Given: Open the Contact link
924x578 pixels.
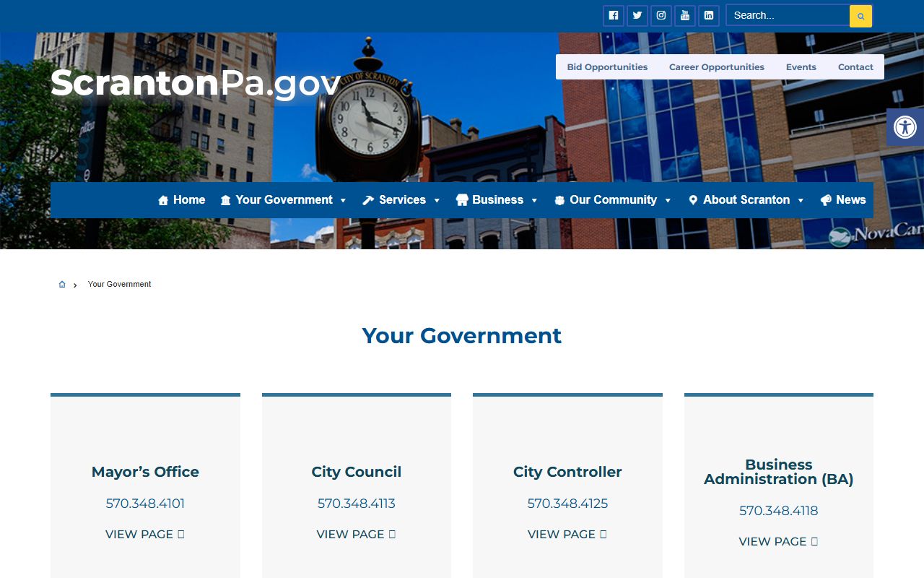Looking at the screenshot, I should coord(855,67).
